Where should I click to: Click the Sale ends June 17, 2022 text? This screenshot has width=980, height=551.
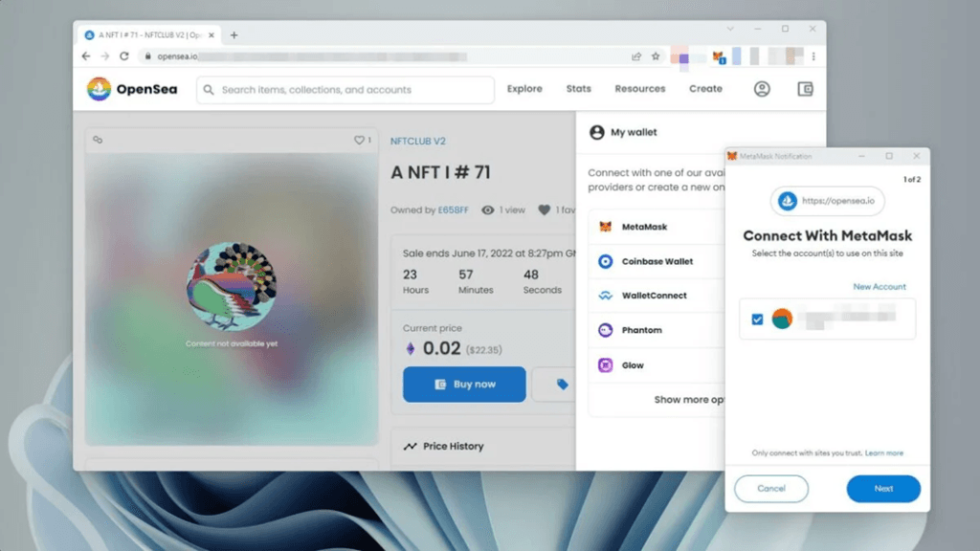[489, 253]
